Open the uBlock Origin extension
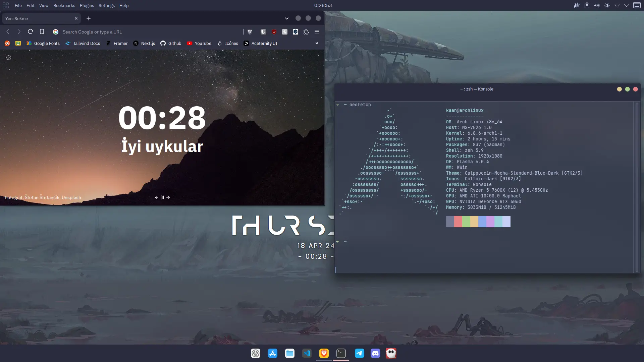 (274, 32)
